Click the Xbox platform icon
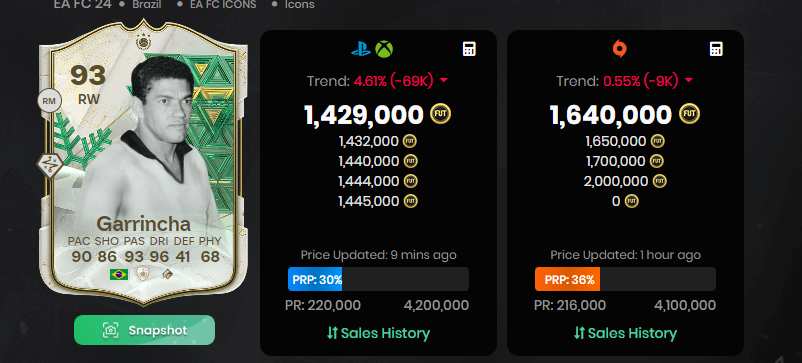This screenshot has height=363, width=802. [384, 49]
